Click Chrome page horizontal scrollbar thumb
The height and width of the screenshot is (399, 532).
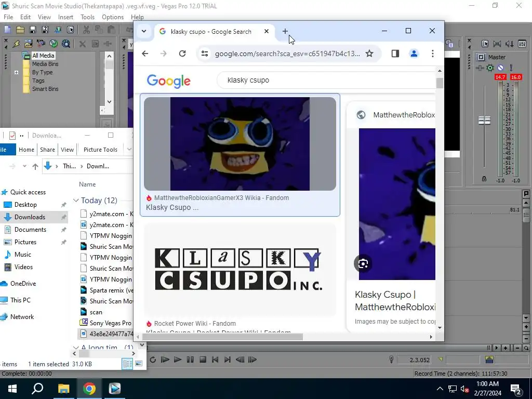[x=222, y=337]
